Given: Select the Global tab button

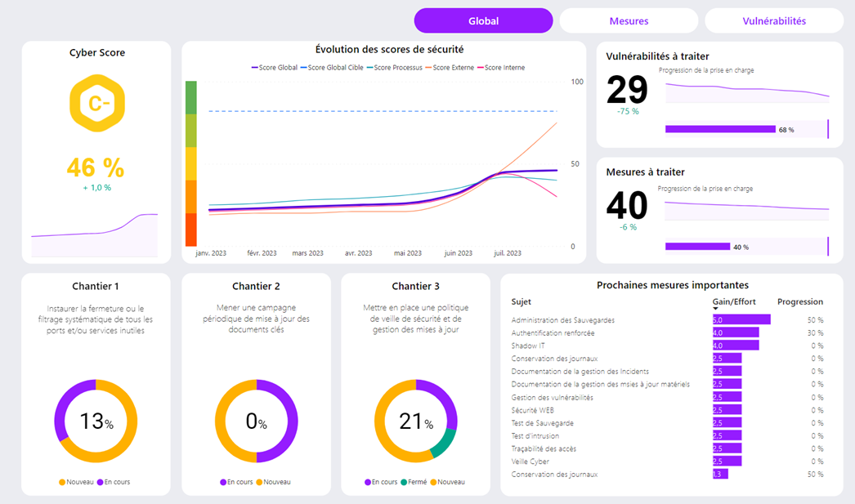Looking at the screenshot, I should click(483, 20).
